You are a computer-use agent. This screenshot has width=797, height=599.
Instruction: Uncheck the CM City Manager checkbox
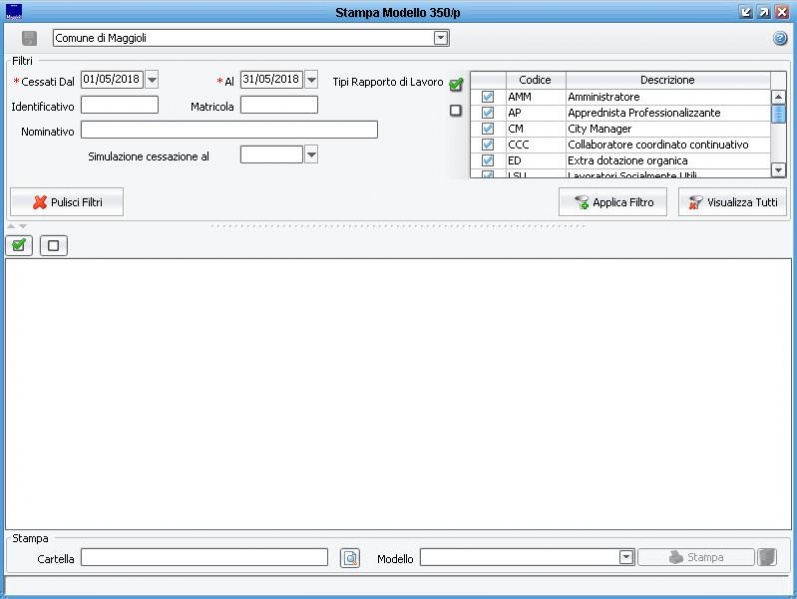[487, 129]
